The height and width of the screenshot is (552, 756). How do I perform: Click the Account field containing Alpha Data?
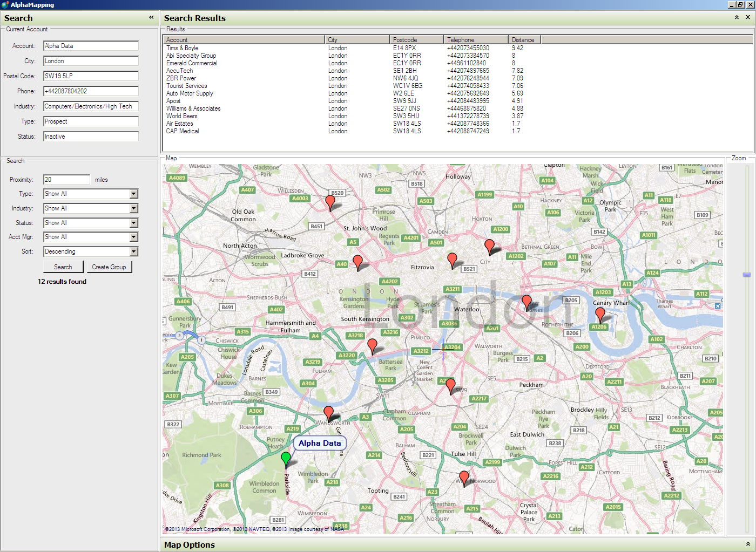91,46
